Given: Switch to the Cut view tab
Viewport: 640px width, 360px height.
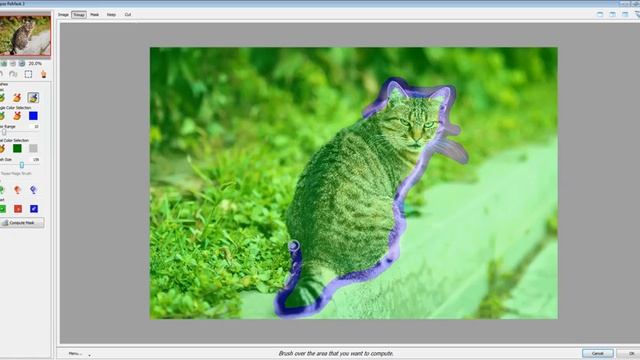Looking at the screenshot, I should (x=128, y=14).
